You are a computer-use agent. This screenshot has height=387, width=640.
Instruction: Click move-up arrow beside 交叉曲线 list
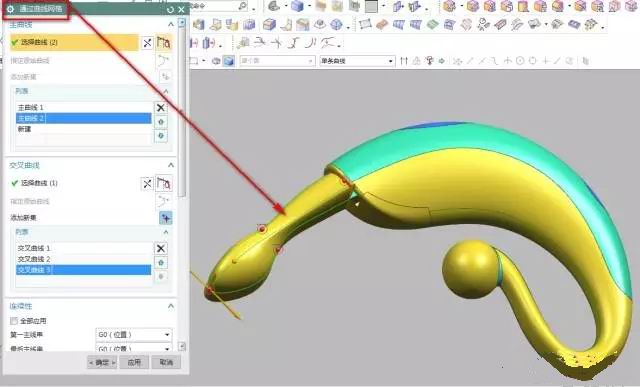161,262
